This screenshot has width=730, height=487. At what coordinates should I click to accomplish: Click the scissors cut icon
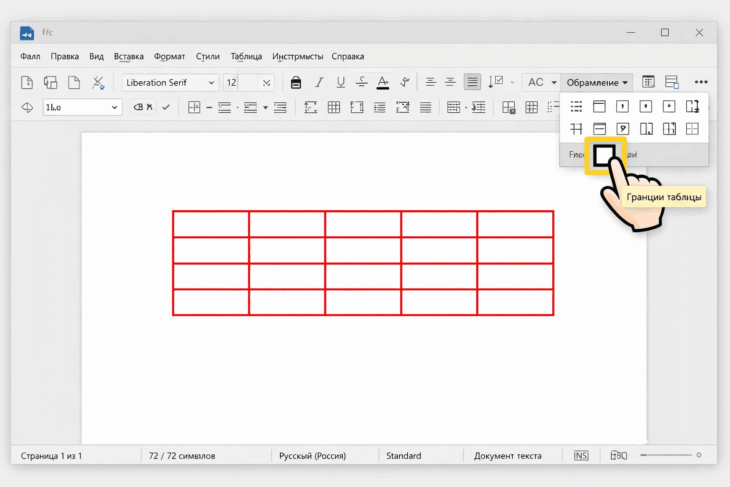click(x=98, y=82)
